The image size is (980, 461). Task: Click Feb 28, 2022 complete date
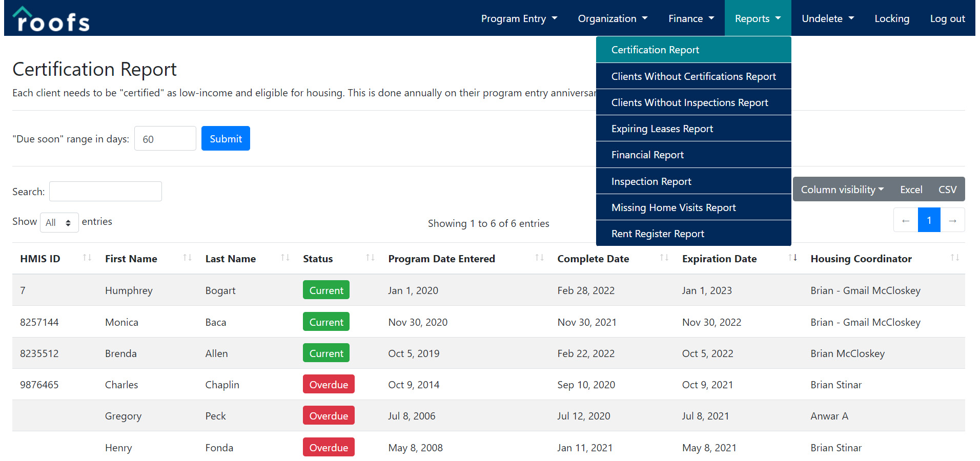pos(586,290)
